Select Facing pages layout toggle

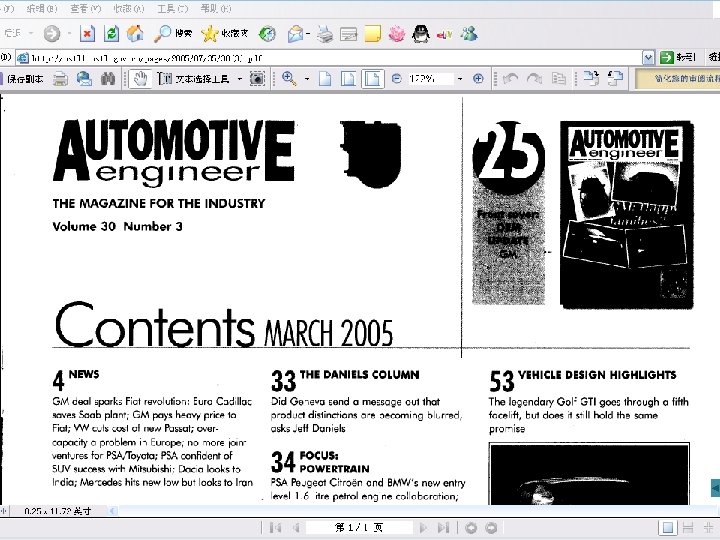(709, 528)
